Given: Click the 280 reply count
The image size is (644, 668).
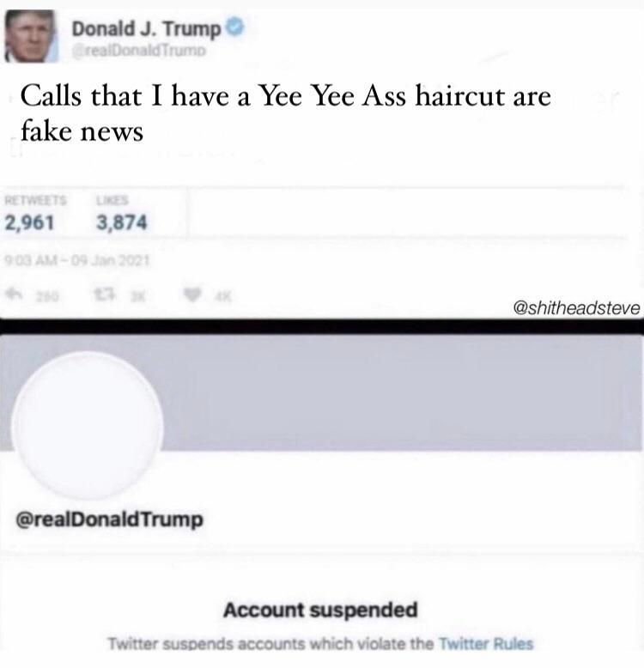Looking at the screenshot, I should [47, 296].
